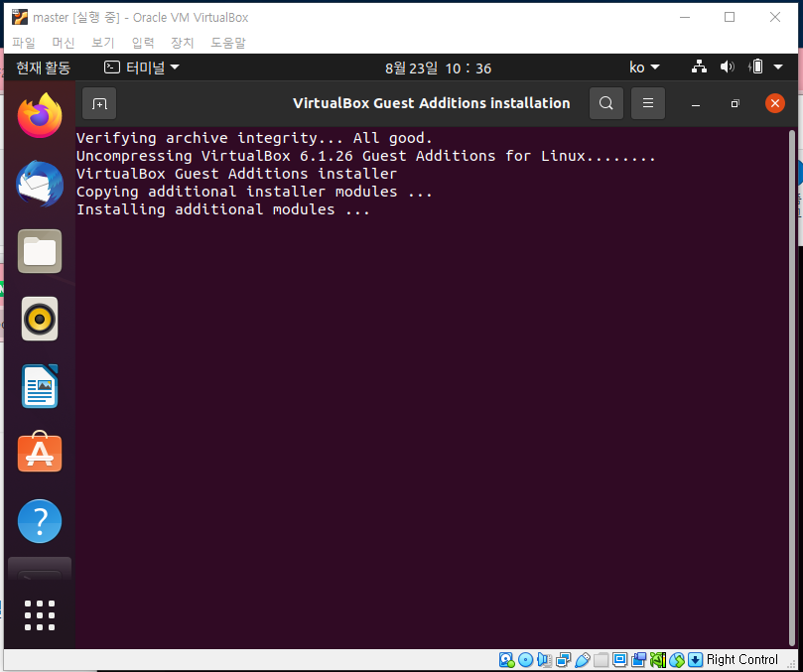Click the terminal search magnifier button
This screenshot has height=672, width=803.
[x=606, y=103]
